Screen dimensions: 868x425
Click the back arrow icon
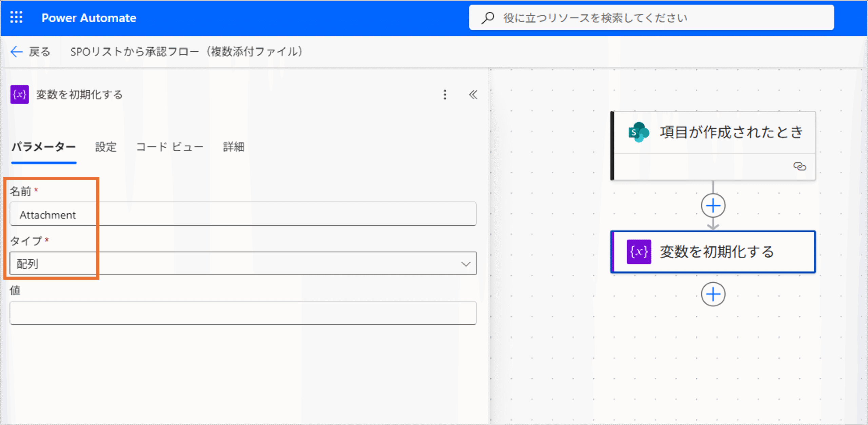click(16, 52)
